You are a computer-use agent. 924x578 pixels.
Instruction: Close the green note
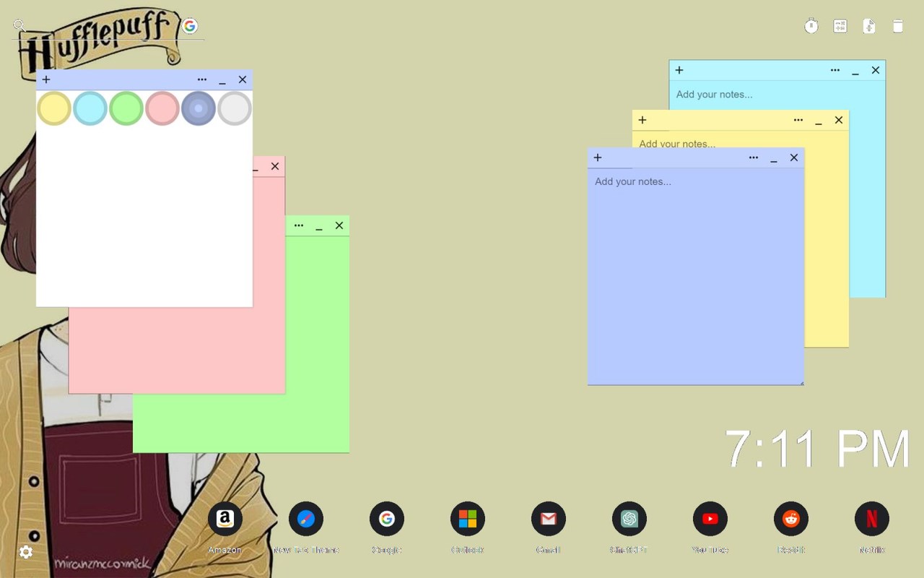[339, 225]
